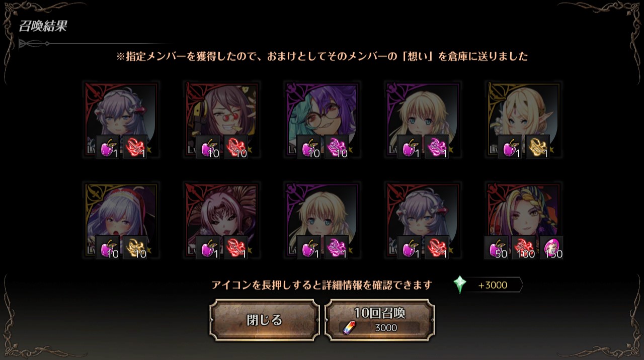
Task: Click the gold butterfly icon on the elf card
Action: click(x=538, y=147)
